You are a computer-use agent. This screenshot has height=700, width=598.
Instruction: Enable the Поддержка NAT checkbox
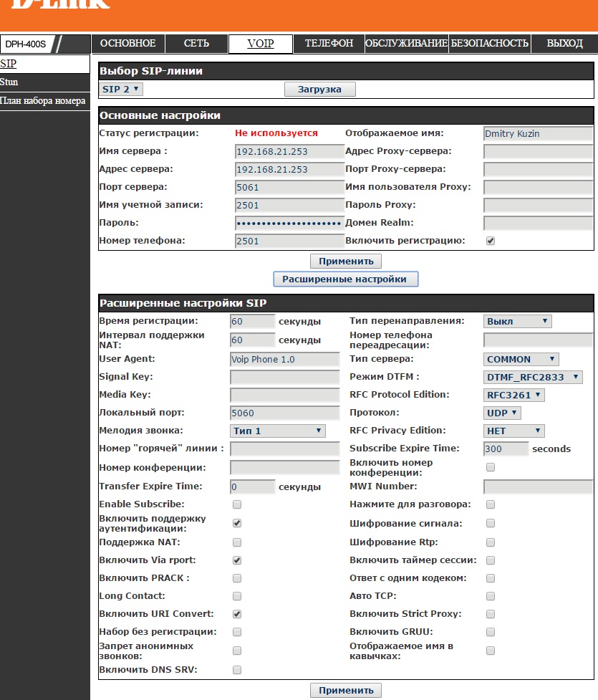[237, 542]
